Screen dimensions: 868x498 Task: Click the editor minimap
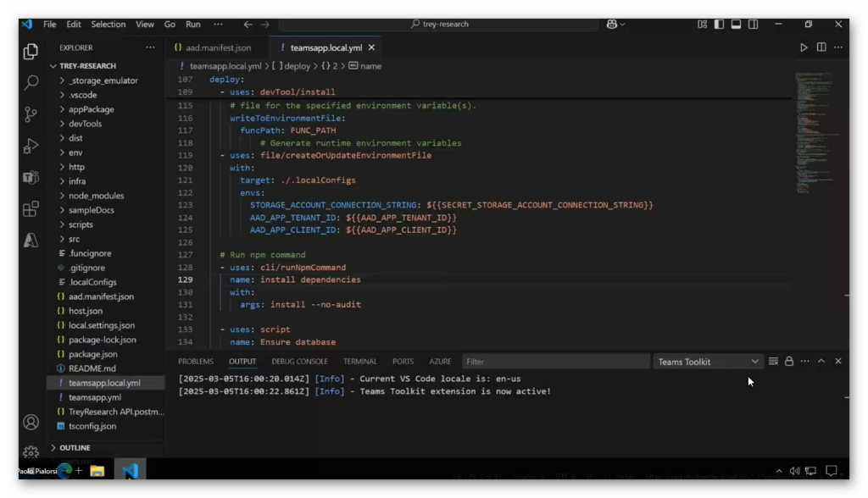[815, 132]
